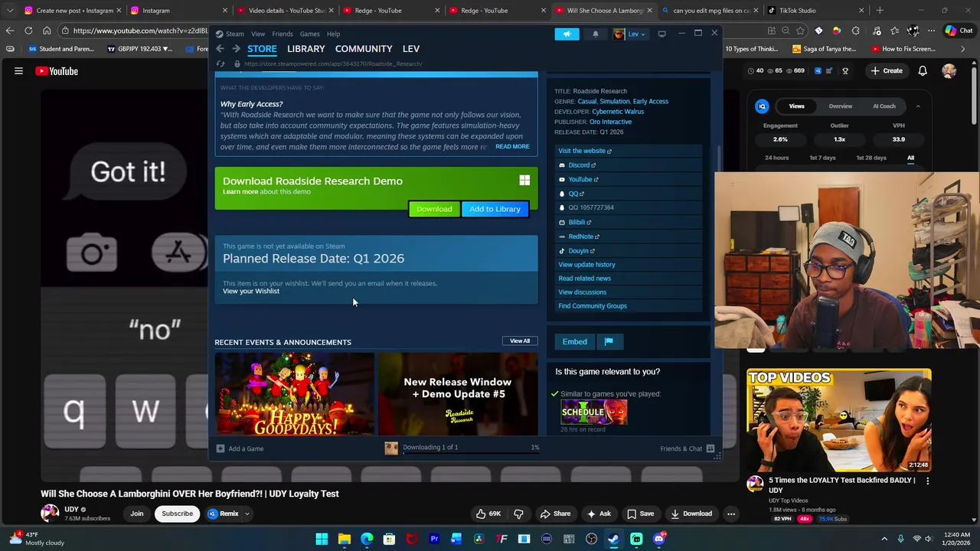The height and width of the screenshot is (551, 980).
Task: Click the Embed button
Action: coord(574,342)
